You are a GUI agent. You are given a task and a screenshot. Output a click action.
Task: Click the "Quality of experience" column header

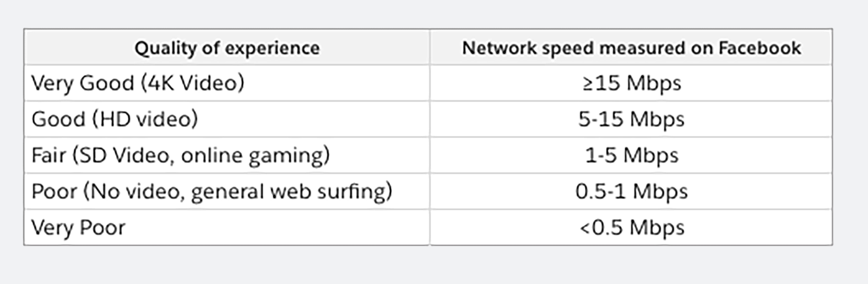(227, 48)
